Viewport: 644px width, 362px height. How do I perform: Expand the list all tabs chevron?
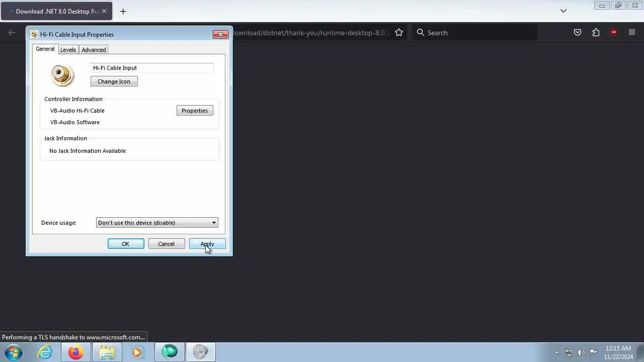[563, 11]
